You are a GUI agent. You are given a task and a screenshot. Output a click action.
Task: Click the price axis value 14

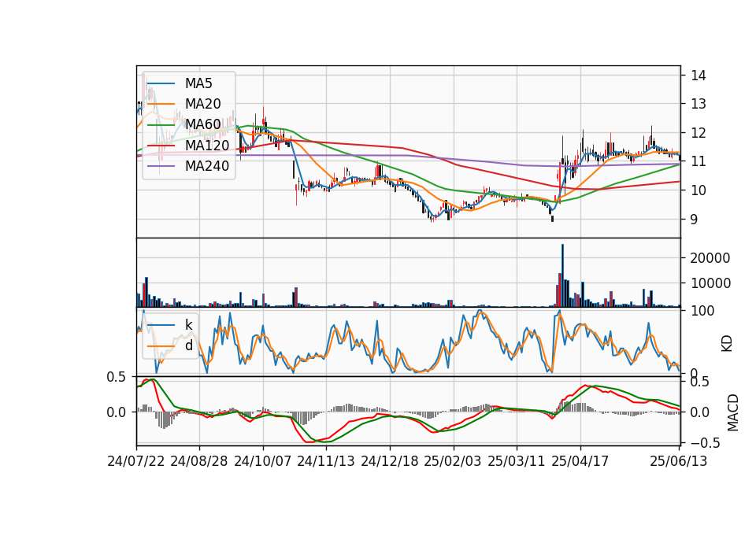(x=699, y=76)
